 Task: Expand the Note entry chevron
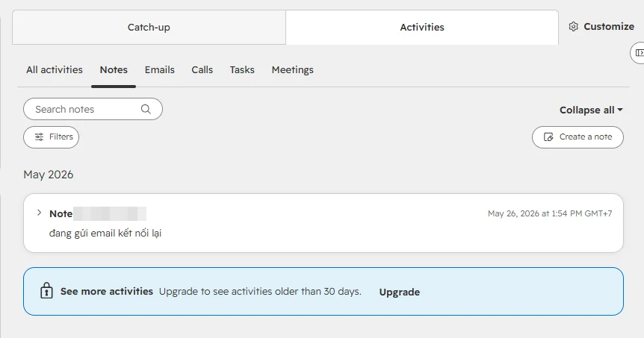39,213
